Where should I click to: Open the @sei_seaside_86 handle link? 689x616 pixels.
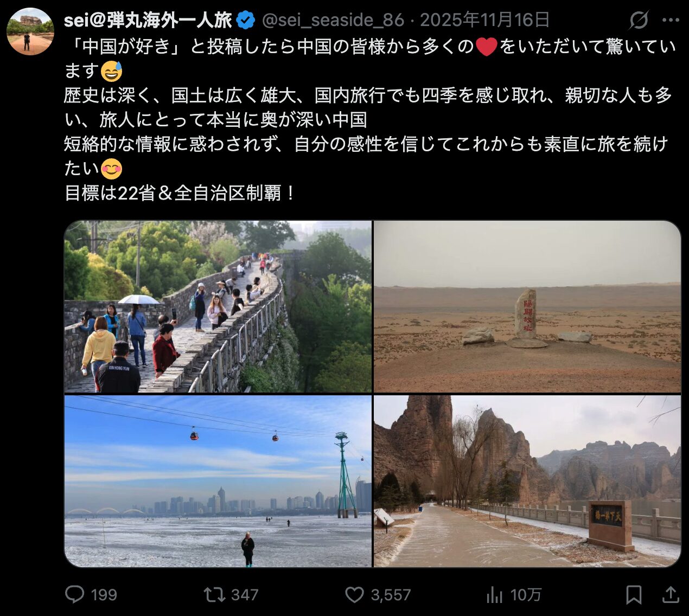(333, 21)
